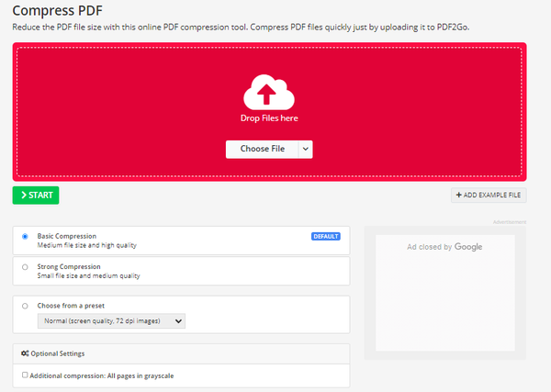Click 'Medium file size and high quality' text
The width and height of the screenshot is (551, 392).
pos(87,245)
